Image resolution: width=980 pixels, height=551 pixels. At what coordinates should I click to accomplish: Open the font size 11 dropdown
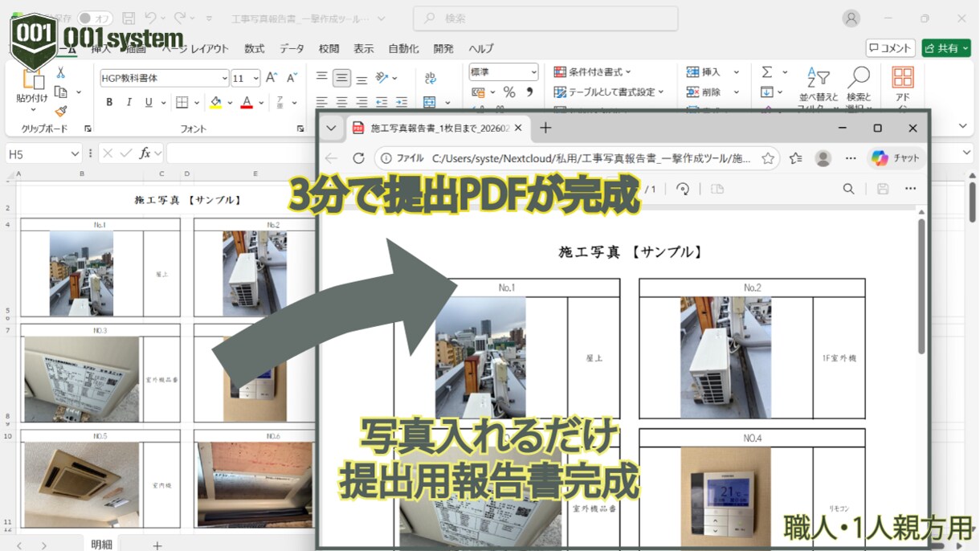255,78
